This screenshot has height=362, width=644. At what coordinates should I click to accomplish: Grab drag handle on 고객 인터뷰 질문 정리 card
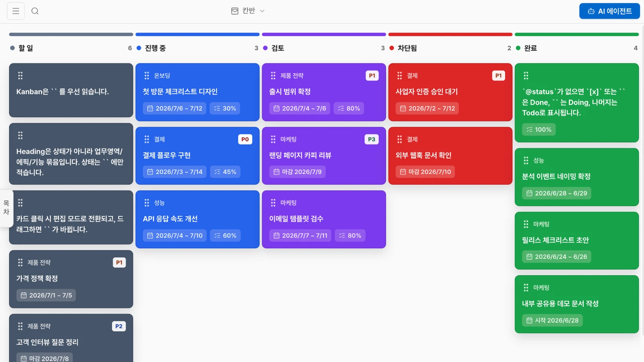[x=21, y=326]
